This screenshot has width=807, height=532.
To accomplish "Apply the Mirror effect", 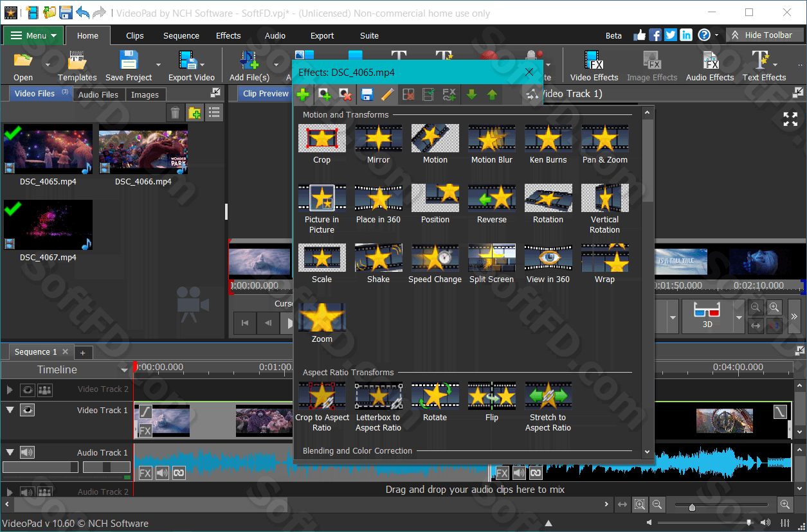I will click(x=378, y=144).
